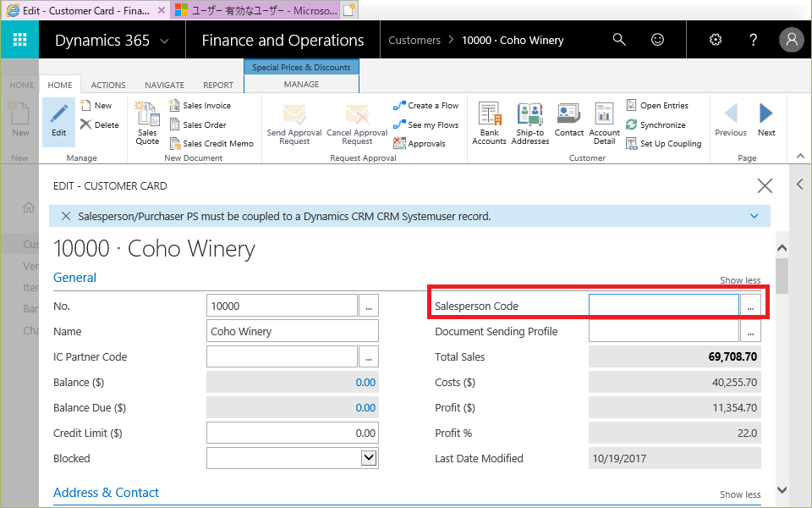Open the Salesperson Code lookup button

point(750,306)
